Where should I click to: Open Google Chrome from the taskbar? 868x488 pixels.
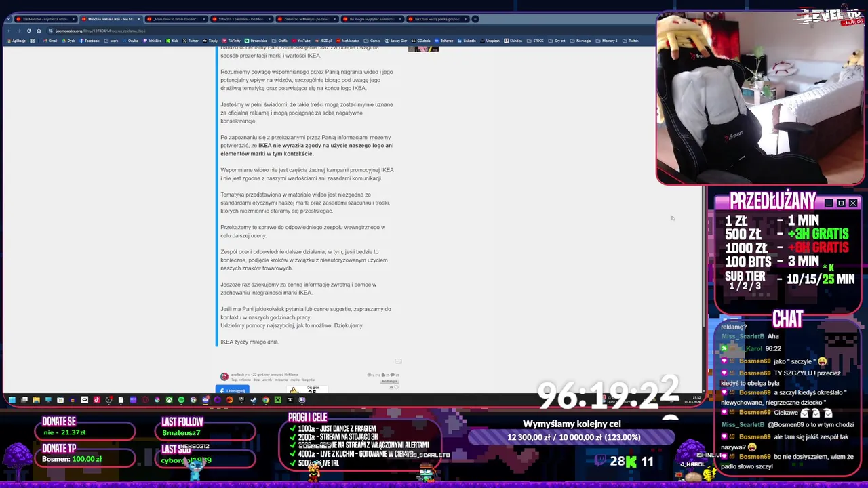point(266,400)
